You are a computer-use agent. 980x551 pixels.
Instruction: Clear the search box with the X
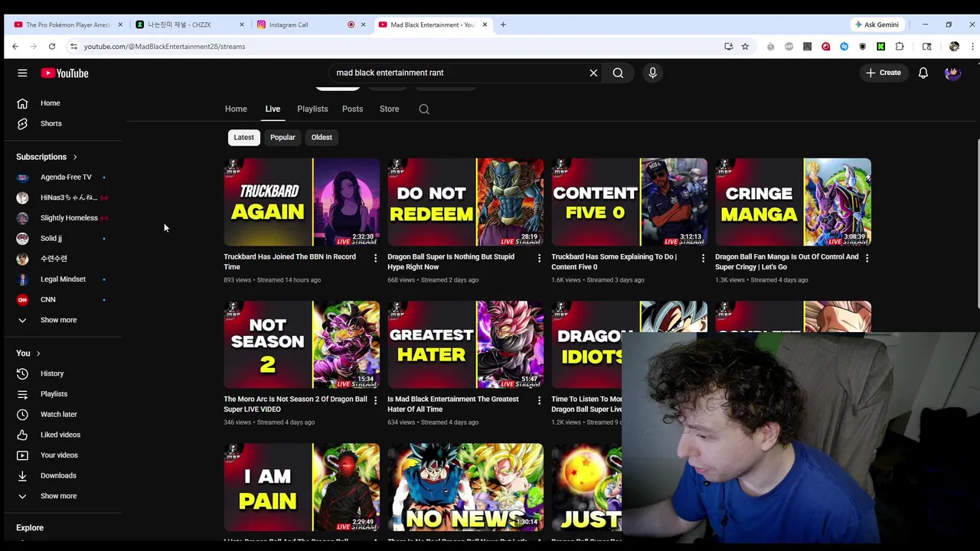point(593,73)
